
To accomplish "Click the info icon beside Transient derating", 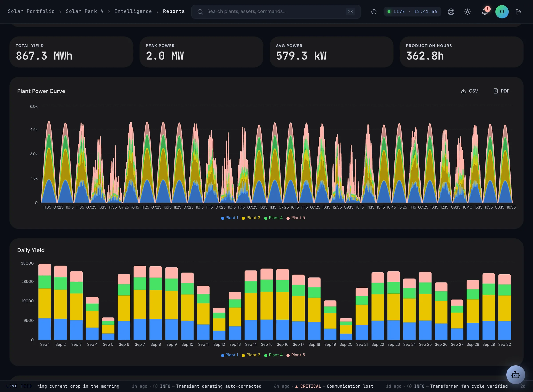I will [155, 386].
